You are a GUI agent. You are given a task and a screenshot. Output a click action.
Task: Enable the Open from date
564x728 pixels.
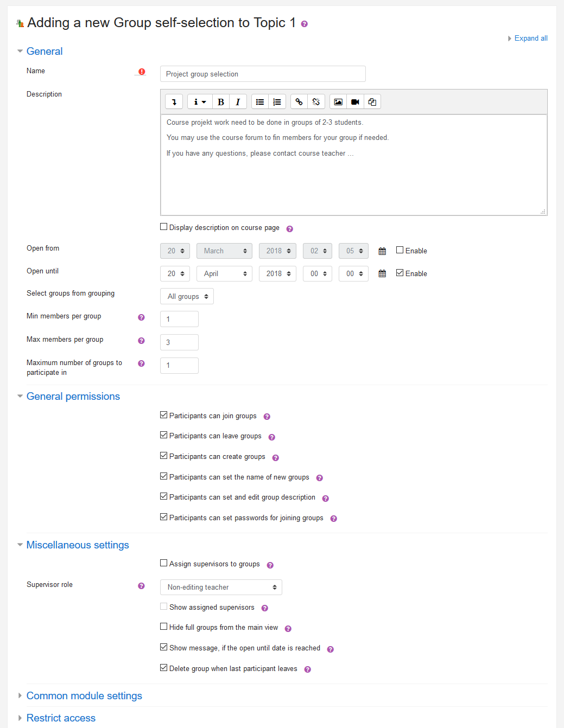(x=400, y=250)
